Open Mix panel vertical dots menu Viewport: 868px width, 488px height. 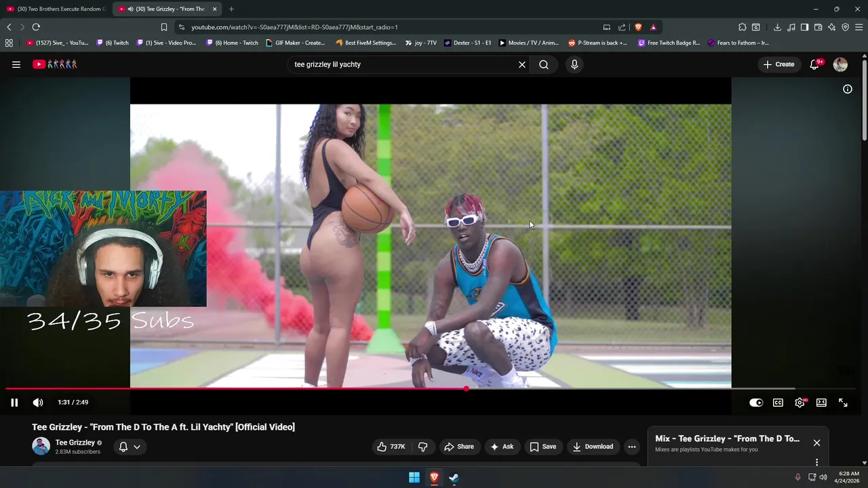pos(816,462)
